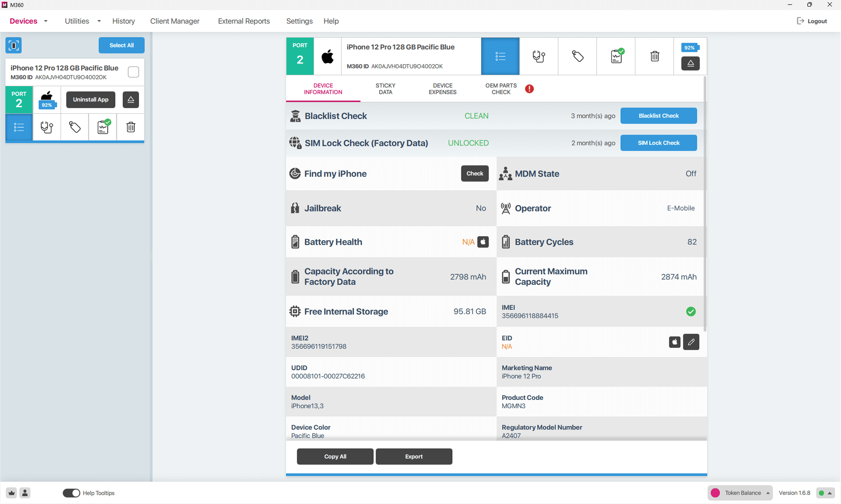Click IMEI2 value 356696119151798
This screenshot has width=841, height=504.
coord(319,346)
